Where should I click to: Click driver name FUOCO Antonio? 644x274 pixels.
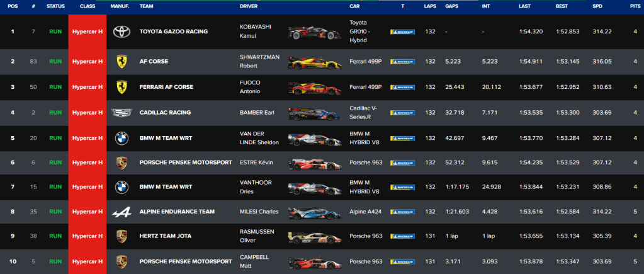point(250,87)
